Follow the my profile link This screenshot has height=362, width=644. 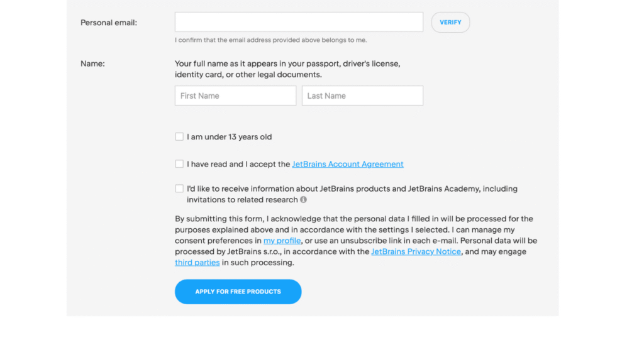pos(282,241)
